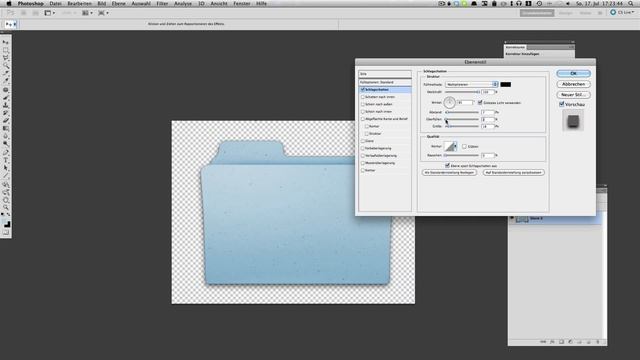Uncheck the Schlagschatten style checkbox
This screenshot has height=360, width=640.
coord(362,89)
